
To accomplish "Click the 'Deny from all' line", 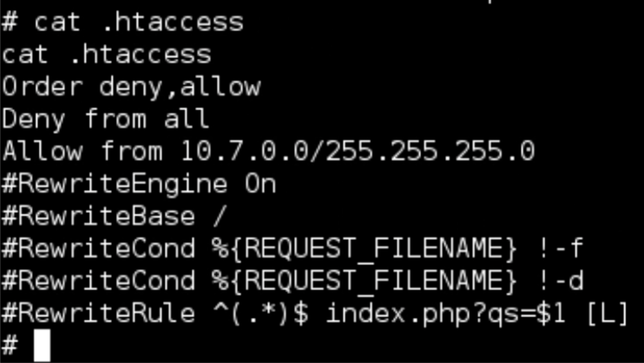I will tap(105, 119).
